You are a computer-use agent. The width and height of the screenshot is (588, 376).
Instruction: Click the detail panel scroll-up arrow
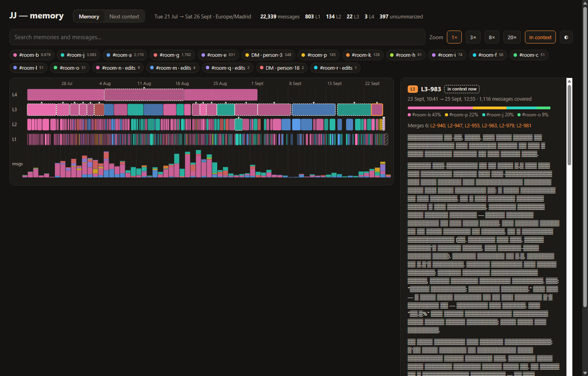[x=570, y=81]
